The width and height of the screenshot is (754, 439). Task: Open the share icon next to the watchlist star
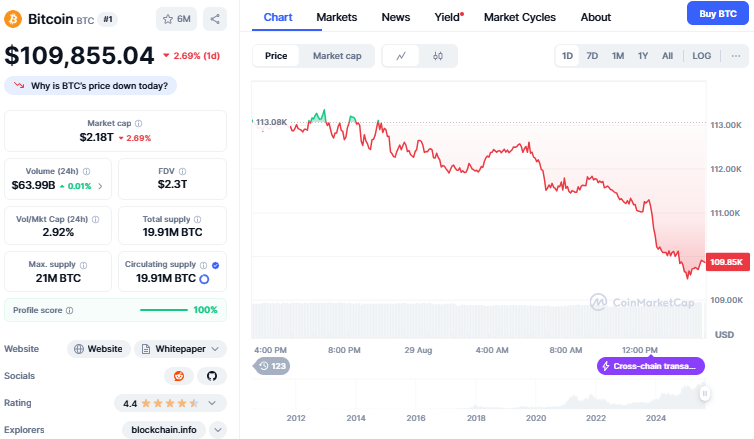pyautogui.click(x=215, y=19)
